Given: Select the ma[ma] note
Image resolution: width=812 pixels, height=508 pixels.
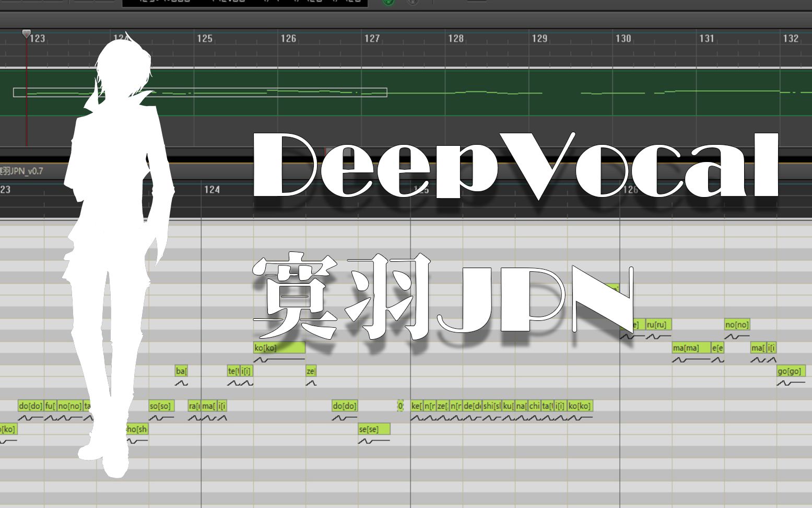Looking at the screenshot, I should (691, 348).
